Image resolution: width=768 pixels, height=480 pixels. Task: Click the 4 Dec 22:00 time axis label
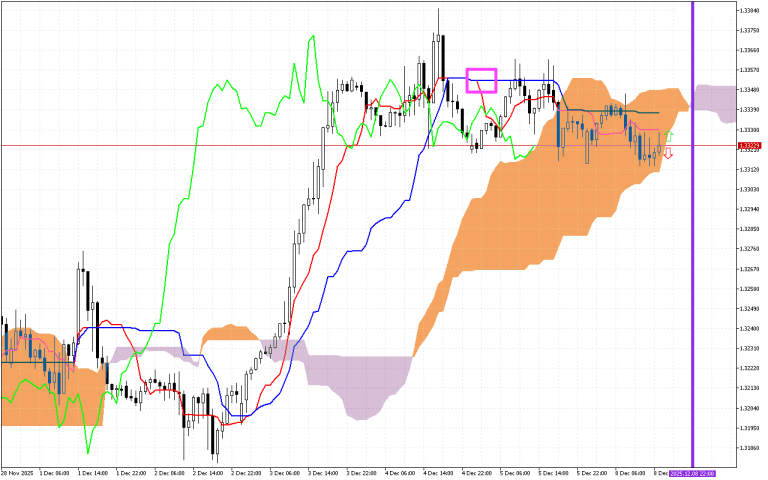pyautogui.click(x=476, y=473)
